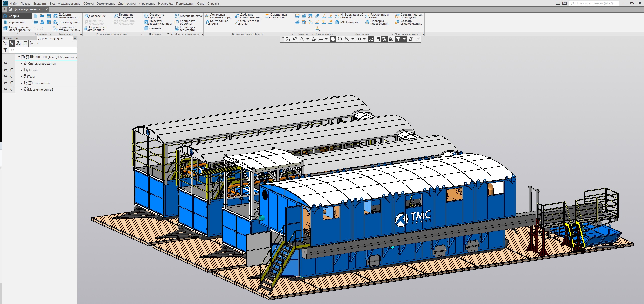Image resolution: width=644 pixels, height=304 pixels.
Task: Click the tree search input field
Action: [43, 50]
